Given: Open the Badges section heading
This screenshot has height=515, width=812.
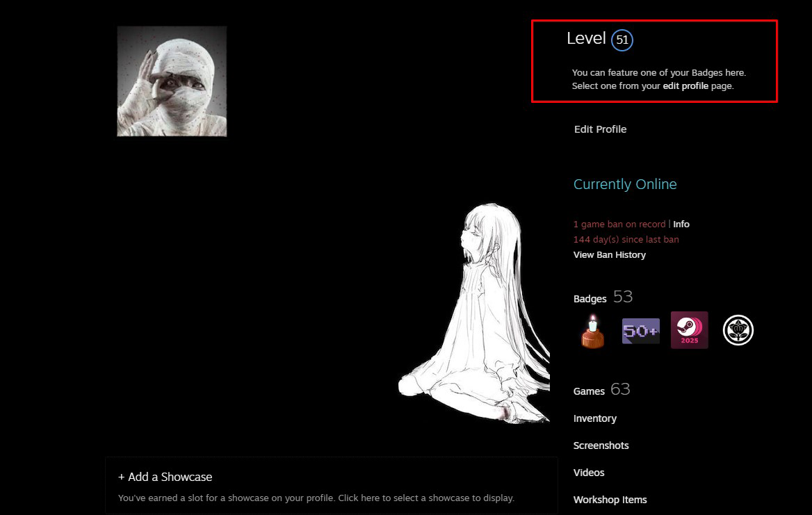Looking at the screenshot, I should (x=590, y=299).
